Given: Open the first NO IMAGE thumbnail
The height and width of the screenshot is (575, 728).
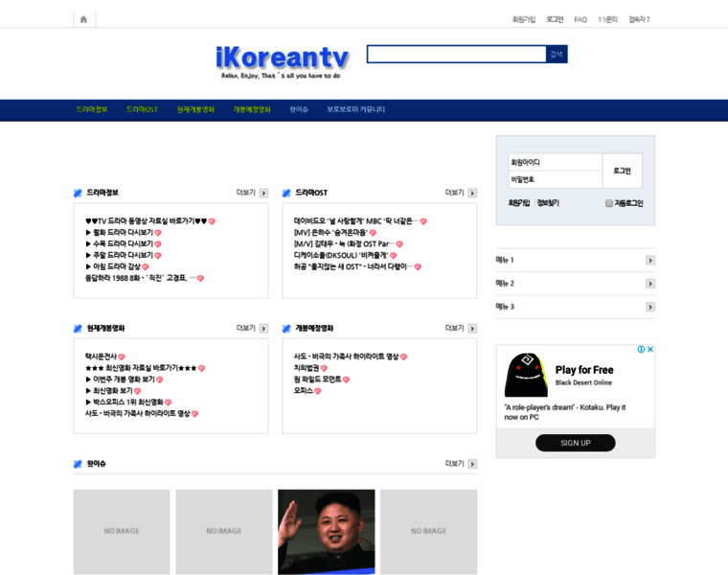Looking at the screenshot, I should pyautogui.click(x=122, y=532).
